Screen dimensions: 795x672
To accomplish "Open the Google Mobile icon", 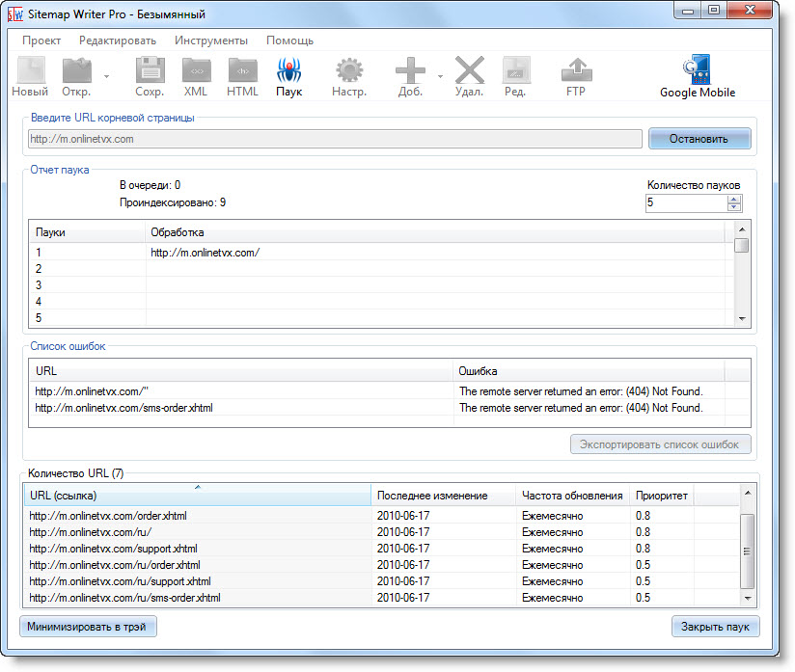I will pos(698,70).
